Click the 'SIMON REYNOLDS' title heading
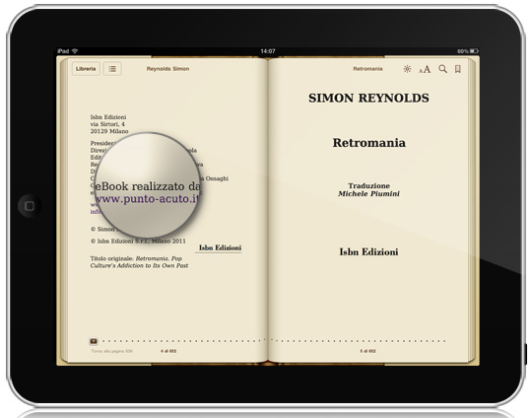532x418 pixels. pyautogui.click(x=368, y=98)
